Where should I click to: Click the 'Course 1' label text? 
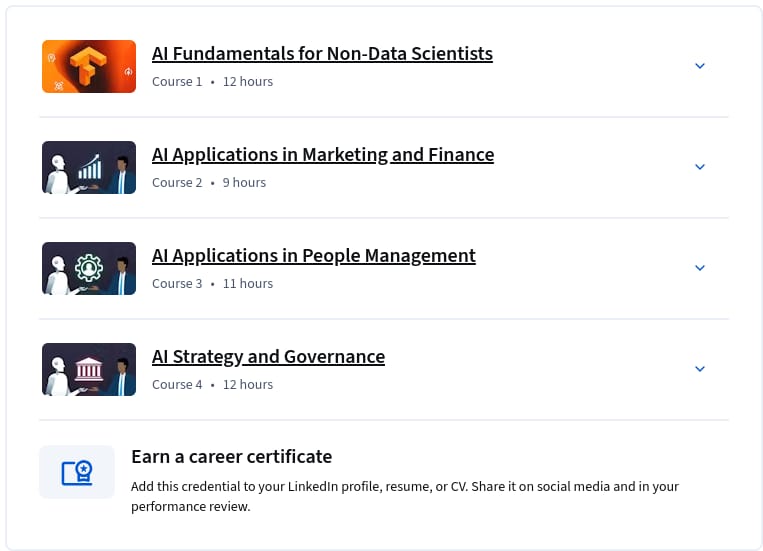point(177,81)
